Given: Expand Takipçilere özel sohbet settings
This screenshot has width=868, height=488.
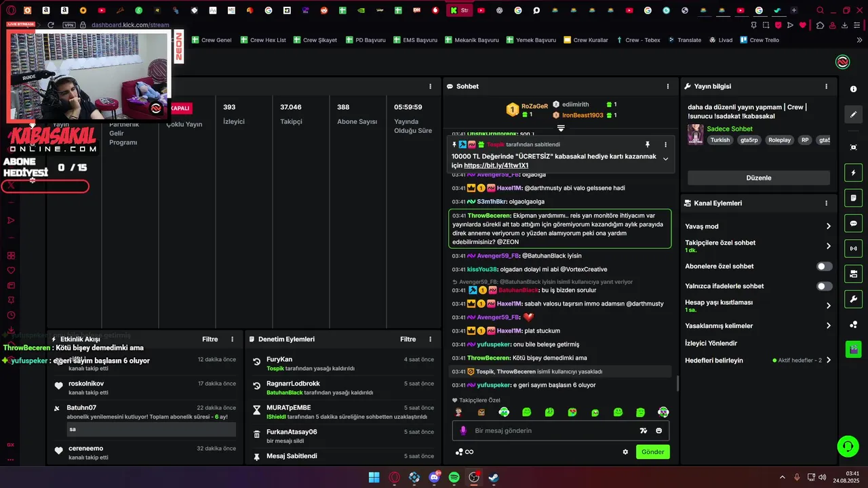Looking at the screenshot, I should point(828,246).
